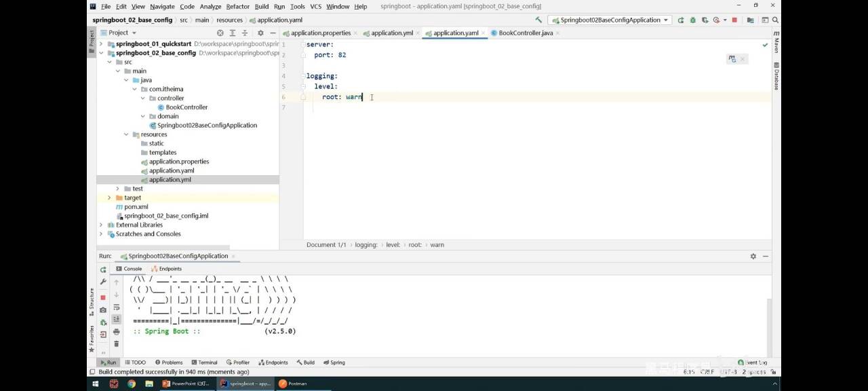Switch to the Endpoints tab in the Run panel
The height and width of the screenshot is (391, 868).
point(166,269)
